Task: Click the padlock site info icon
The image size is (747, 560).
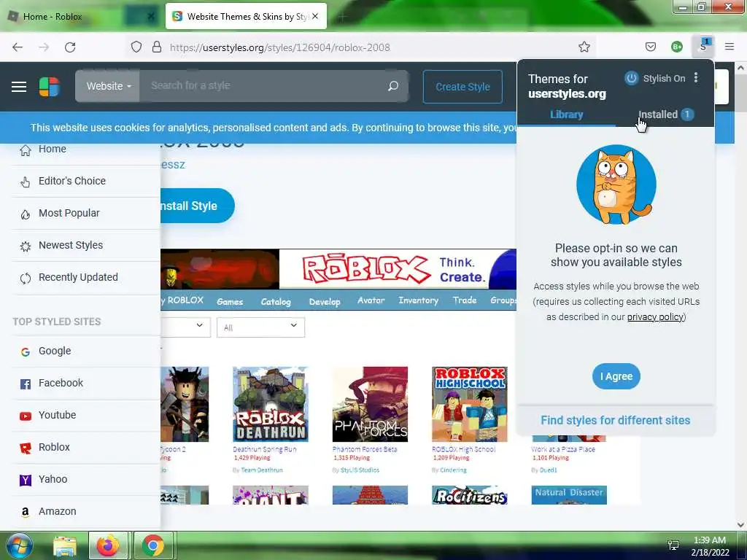Action: (x=157, y=47)
